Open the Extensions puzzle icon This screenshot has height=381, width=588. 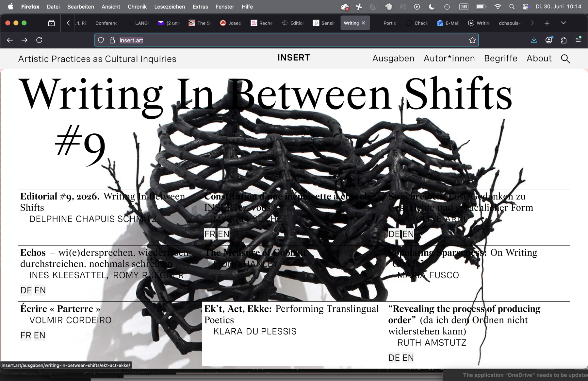point(563,40)
